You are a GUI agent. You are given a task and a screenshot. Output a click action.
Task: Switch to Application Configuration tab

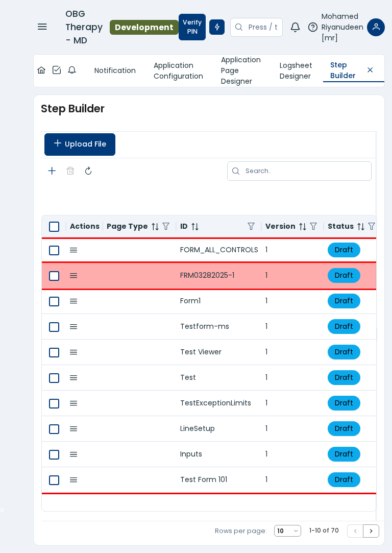[178, 70]
